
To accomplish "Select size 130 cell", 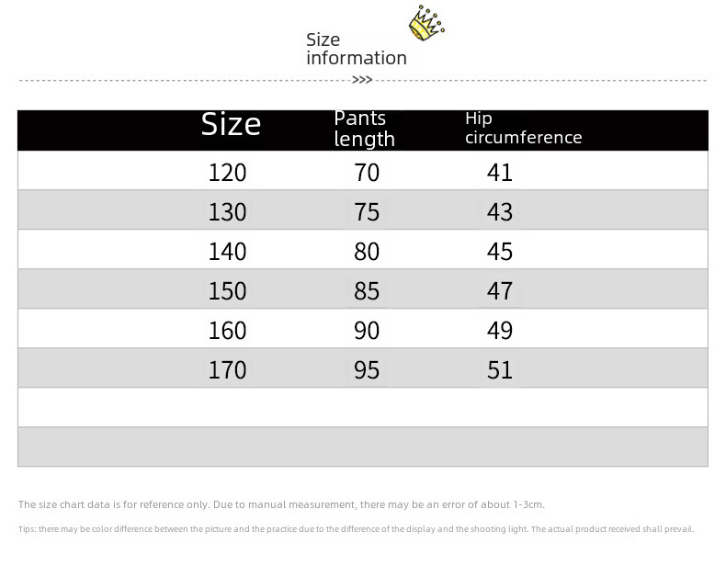I will click(x=227, y=212).
